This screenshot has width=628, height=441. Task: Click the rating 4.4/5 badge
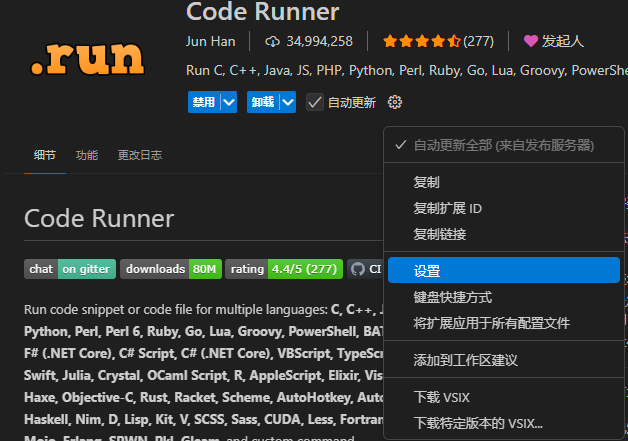[x=283, y=269]
